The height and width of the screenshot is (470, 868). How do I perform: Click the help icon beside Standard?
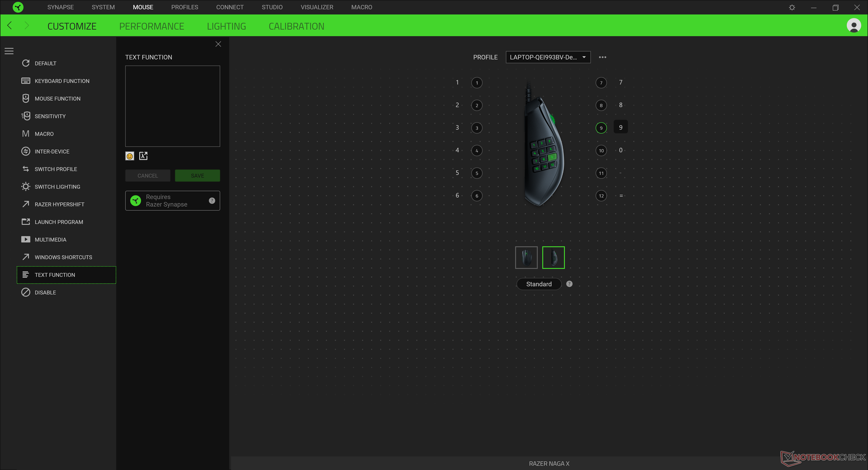569,284
